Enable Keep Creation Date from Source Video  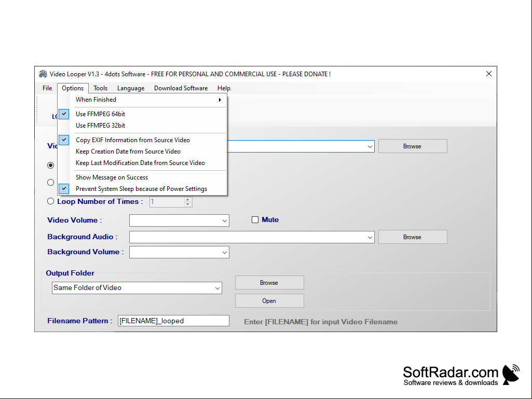[142, 152]
